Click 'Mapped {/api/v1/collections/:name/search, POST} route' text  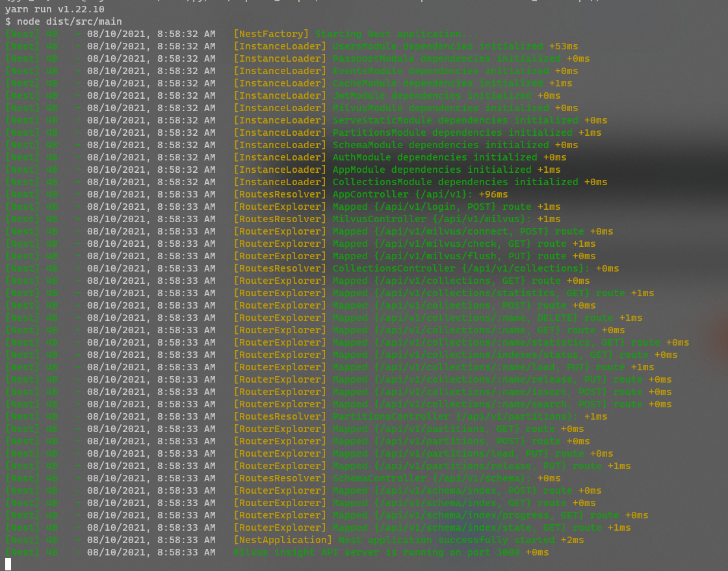pos(487,404)
